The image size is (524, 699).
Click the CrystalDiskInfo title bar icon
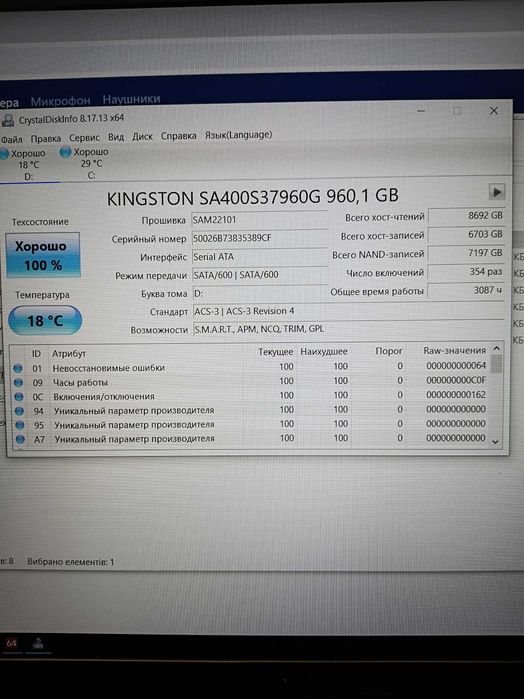pos(8,120)
